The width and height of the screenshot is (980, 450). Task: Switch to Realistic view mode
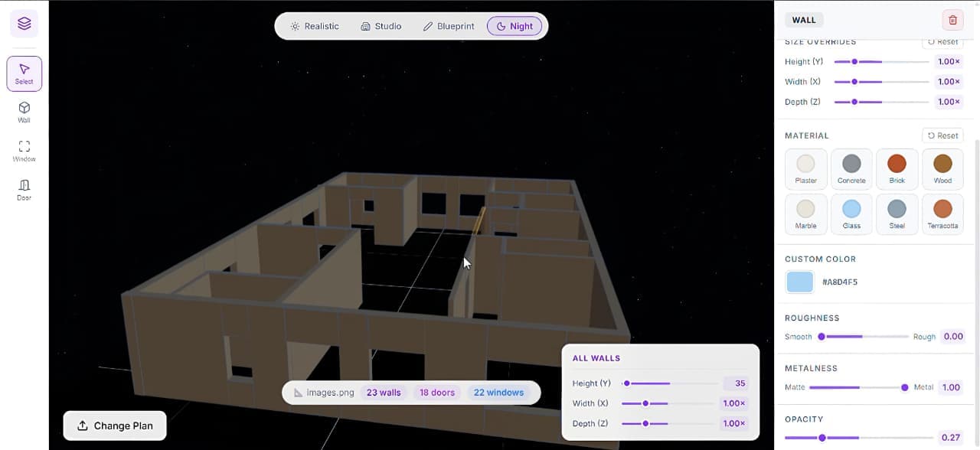point(314,26)
